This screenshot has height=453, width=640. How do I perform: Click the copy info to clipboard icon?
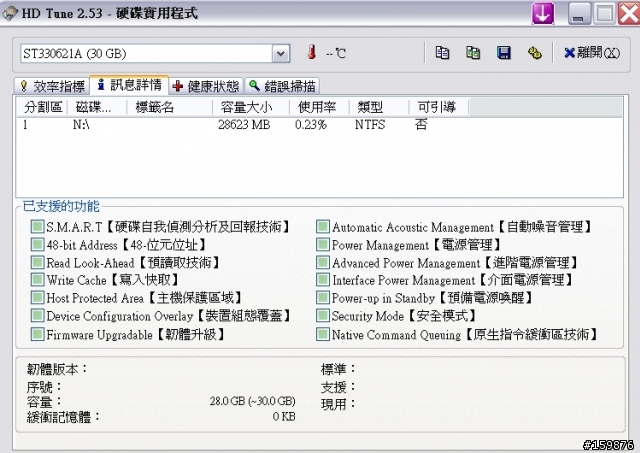point(442,53)
